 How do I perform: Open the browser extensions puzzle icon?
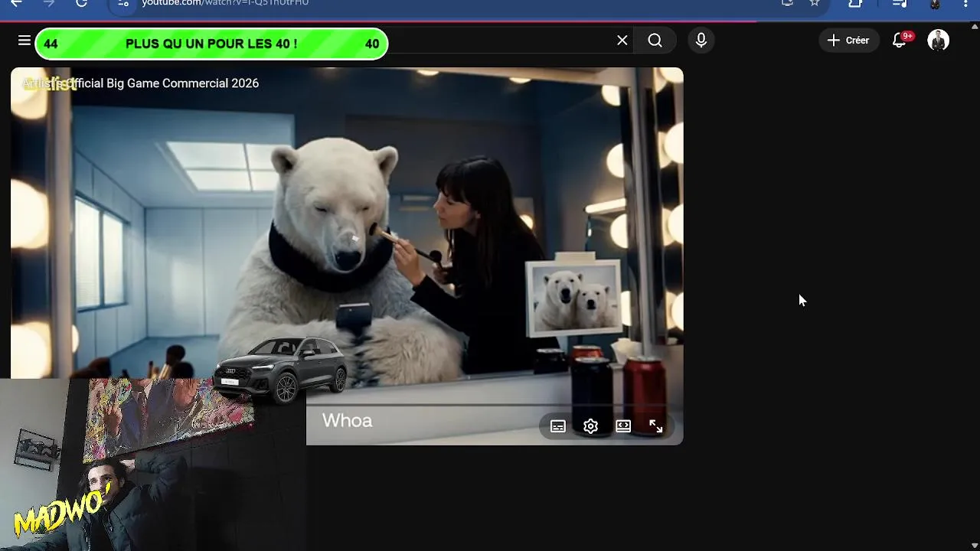pos(855,3)
